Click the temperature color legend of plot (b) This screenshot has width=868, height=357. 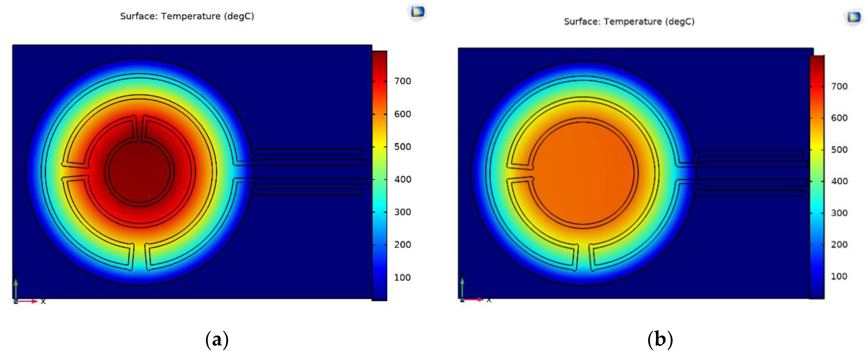[x=817, y=177]
